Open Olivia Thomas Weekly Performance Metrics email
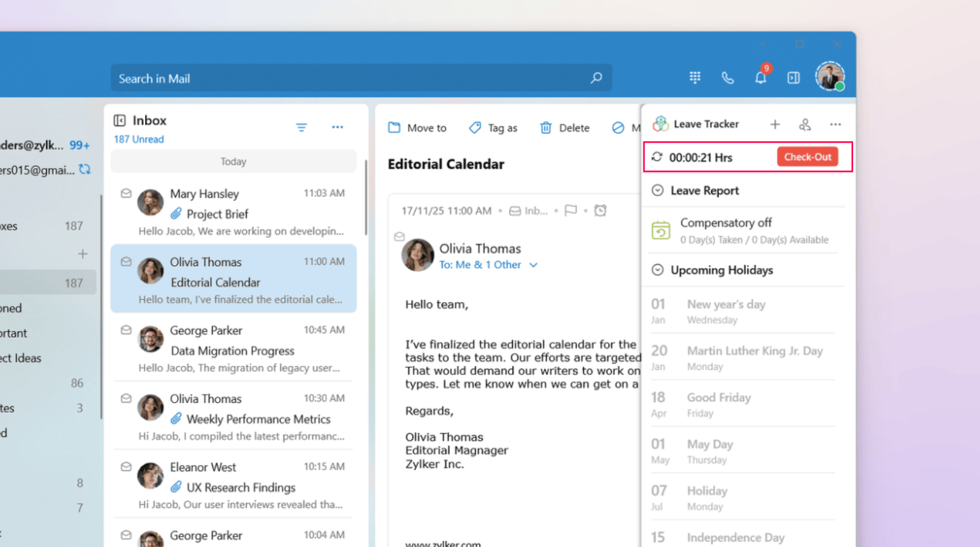 [234, 417]
